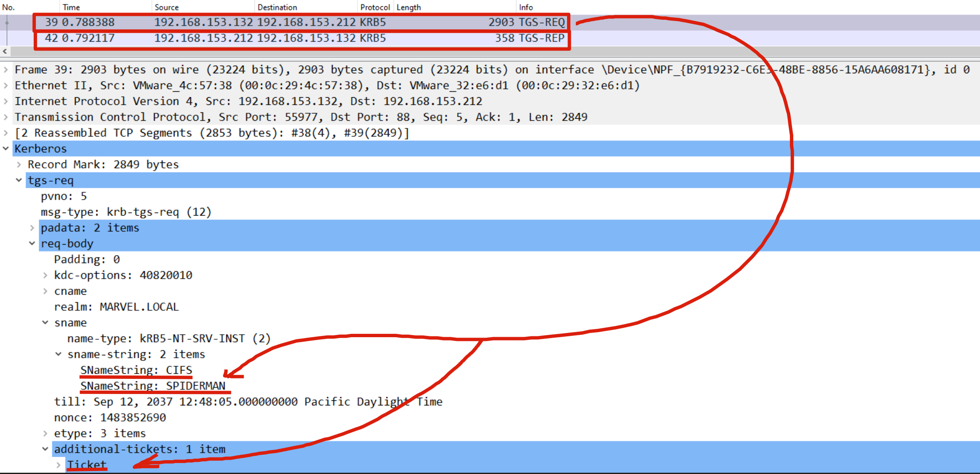
Task: Click the Info column header
Action: (526, 7)
